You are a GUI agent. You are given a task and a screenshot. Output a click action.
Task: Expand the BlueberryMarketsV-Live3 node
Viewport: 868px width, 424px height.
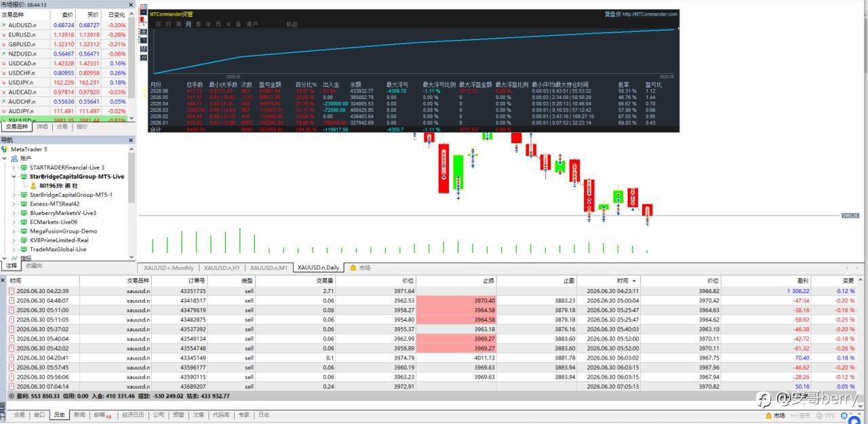[x=14, y=212]
